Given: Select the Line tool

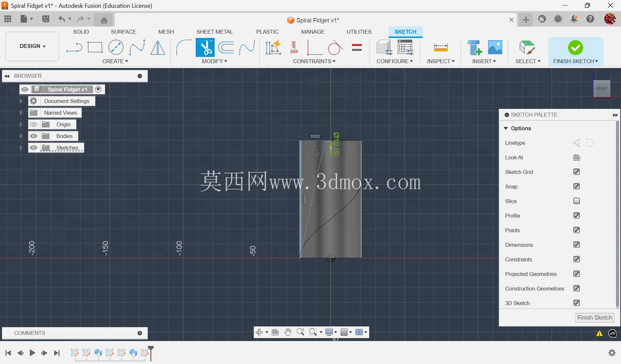Looking at the screenshot, I should click(74, 48).
